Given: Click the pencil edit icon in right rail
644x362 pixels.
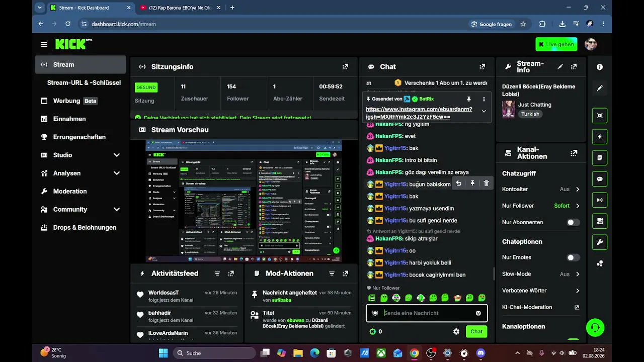Looking at the screenshot, I should (x=599, y=88).
